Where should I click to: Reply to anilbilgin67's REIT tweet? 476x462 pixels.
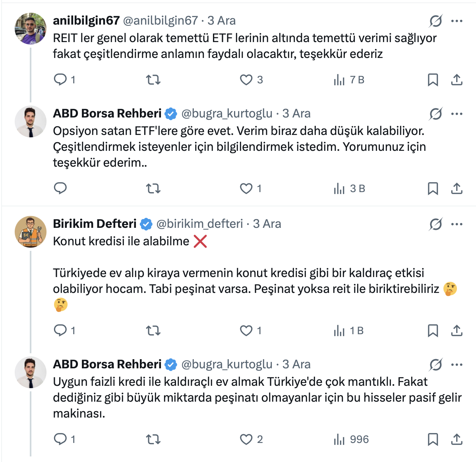point(60,80)
